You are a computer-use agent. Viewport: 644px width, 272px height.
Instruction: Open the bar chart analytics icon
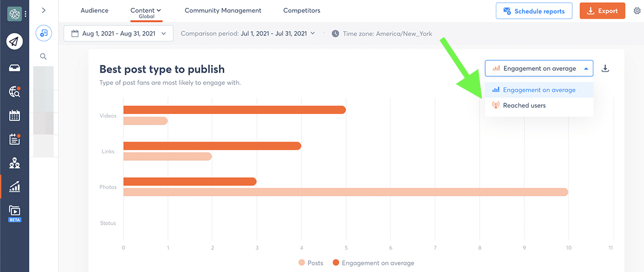(x=14, y=187)
